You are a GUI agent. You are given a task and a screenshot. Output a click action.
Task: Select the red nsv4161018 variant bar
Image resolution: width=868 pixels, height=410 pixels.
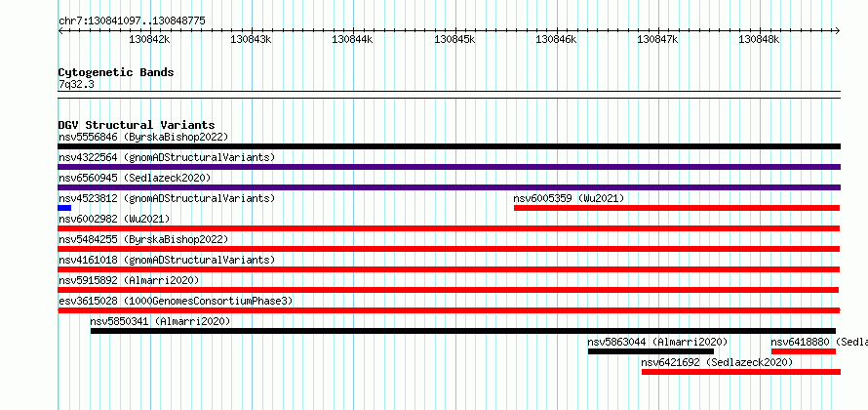[449, 269]
